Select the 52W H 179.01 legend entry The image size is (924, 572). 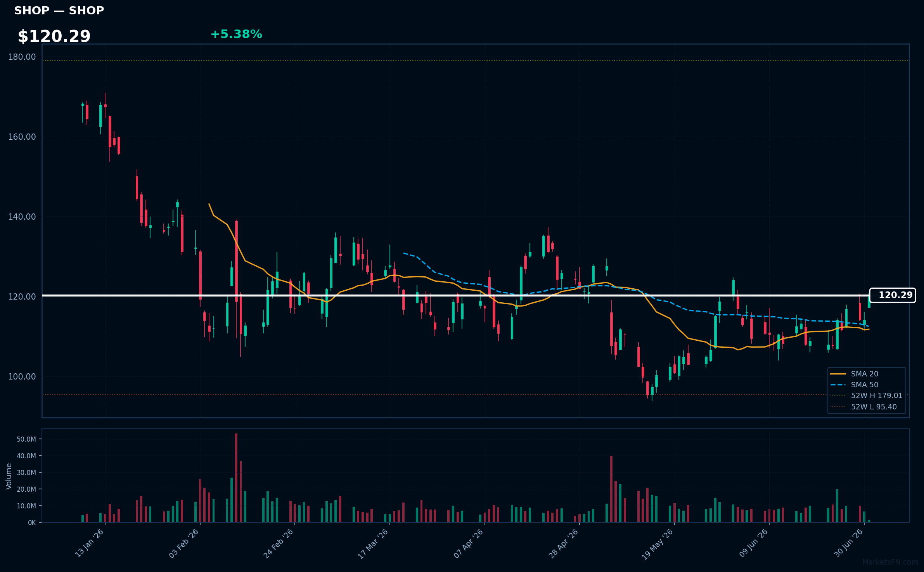[x=867, y=396]
